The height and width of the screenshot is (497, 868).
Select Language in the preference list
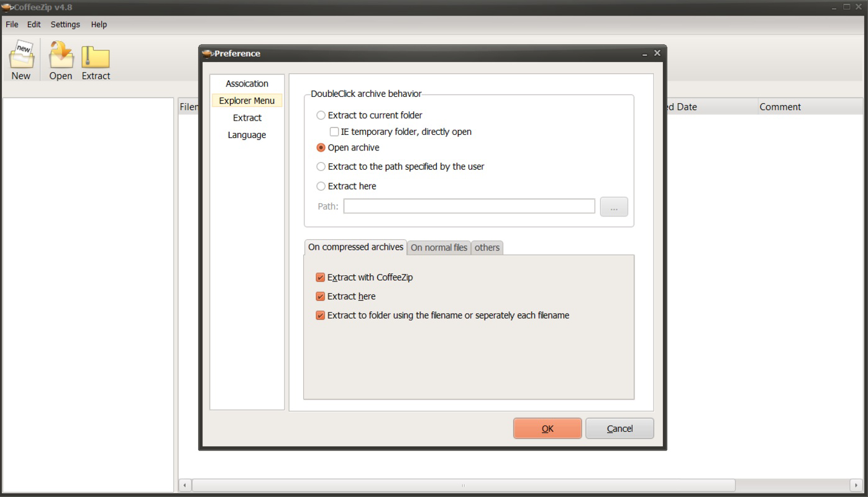(x=247, y=135)
